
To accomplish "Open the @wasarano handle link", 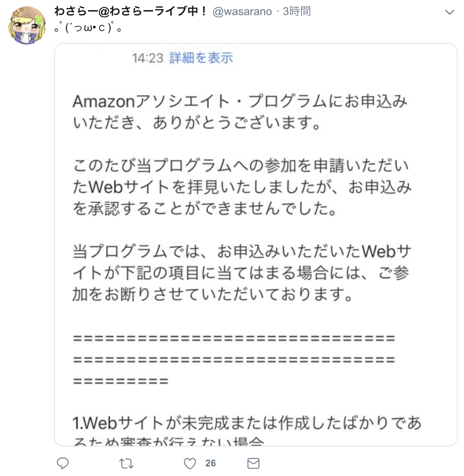I will 242,12.
